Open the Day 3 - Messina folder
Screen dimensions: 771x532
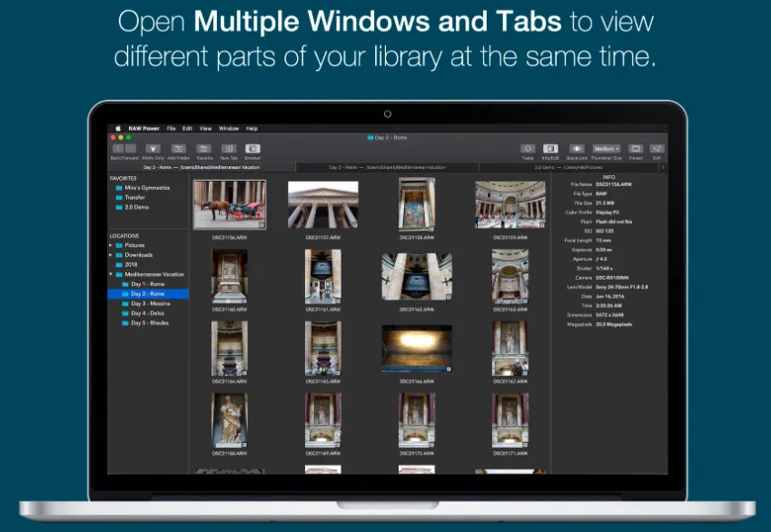[x=147, y=303]
